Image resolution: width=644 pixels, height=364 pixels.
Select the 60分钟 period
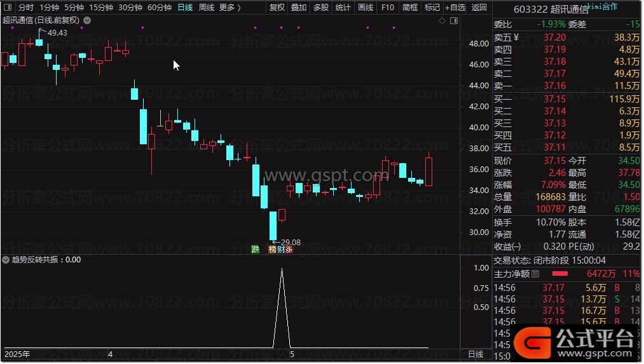point(160,8)
